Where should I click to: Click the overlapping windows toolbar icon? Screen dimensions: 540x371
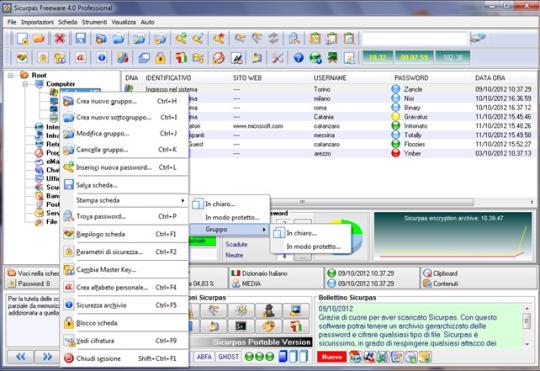(144, 58)
